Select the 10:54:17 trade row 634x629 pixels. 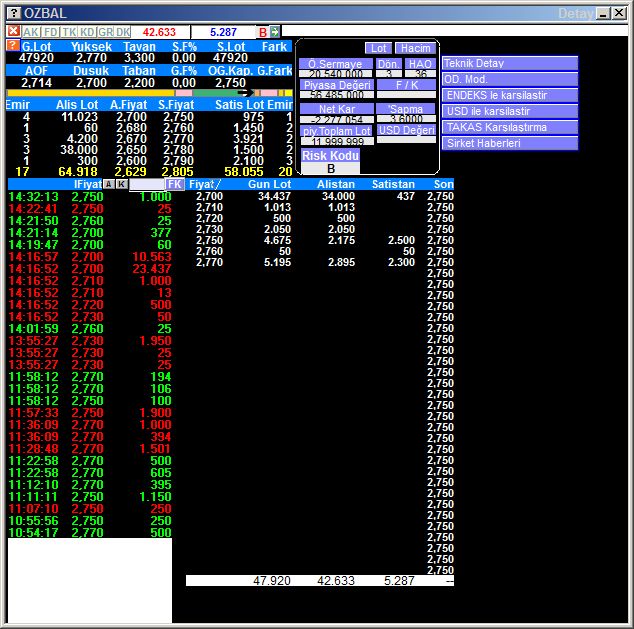tap(90, 533)
